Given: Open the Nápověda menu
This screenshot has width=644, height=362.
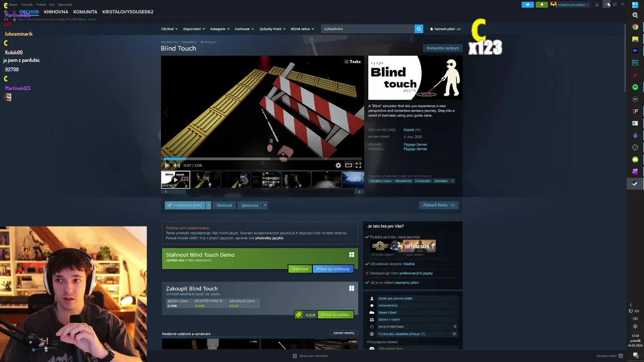Looking at the screenshot, I should (x=65, y=5).
